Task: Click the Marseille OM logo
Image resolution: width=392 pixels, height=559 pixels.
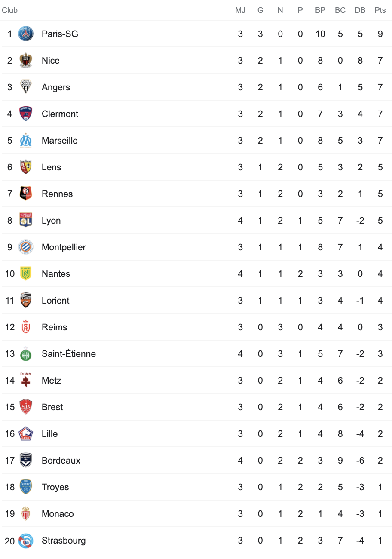Action: pyautogui.click(x=26, y=140)
